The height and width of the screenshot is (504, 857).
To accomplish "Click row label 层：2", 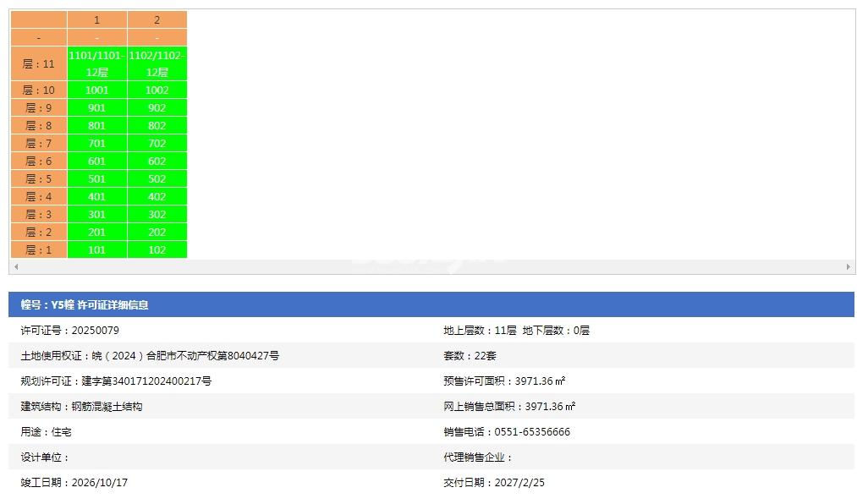I will tap(39, 232).
